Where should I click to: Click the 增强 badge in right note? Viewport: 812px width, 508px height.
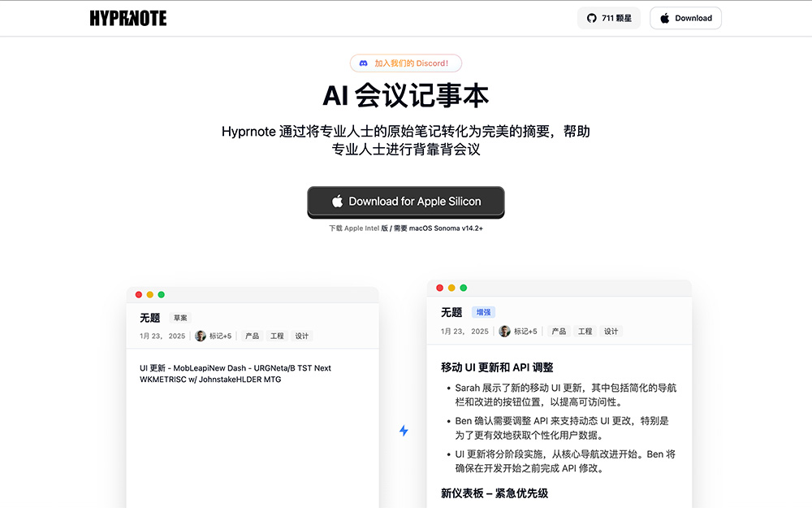[483, 312]
